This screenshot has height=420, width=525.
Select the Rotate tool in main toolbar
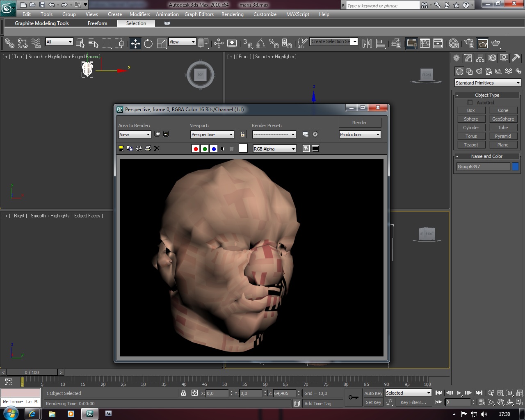pyautogui.click(x=148, y=43)
